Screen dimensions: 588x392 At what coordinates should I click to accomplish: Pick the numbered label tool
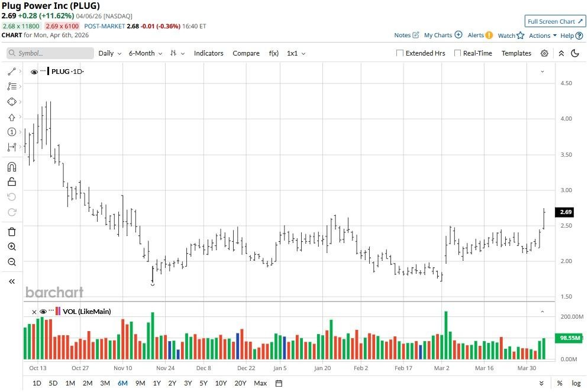point(12,132)
